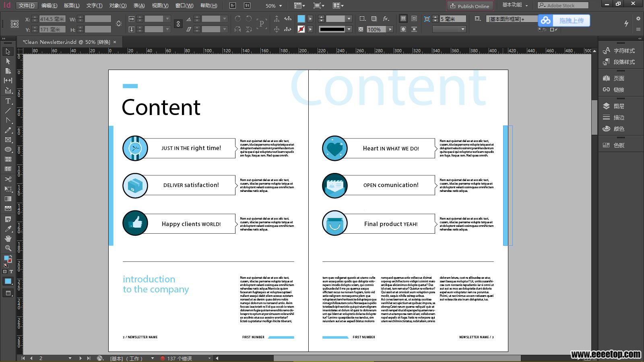Click the blue fill color swatch in control bar
644x362 pixels.
(301, 19)
